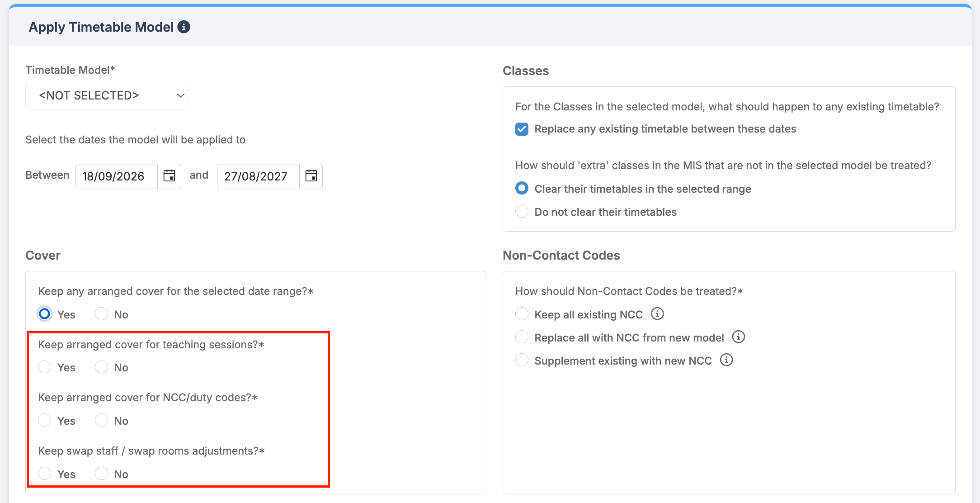Screen dimensions: 980x503
Task: Open calendar picker for end date 27/08/2027
Action: (311, 176)
